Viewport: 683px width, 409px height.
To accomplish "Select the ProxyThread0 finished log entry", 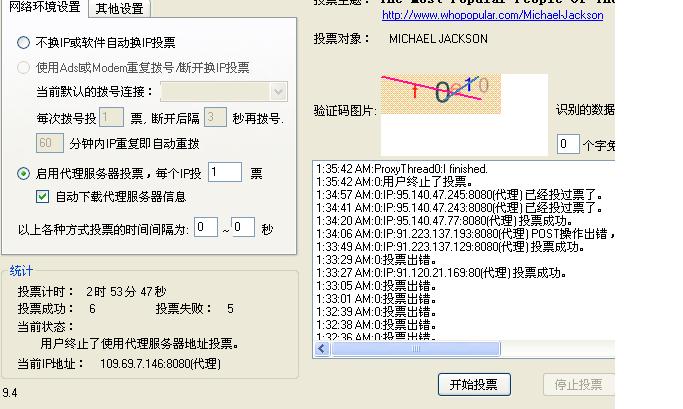I will tap(401, 169).
